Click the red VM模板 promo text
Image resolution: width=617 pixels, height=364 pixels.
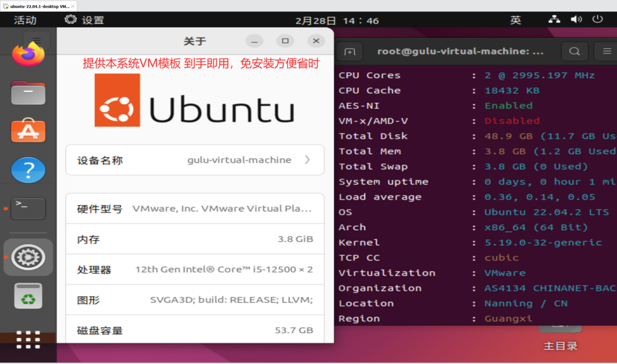201,63
